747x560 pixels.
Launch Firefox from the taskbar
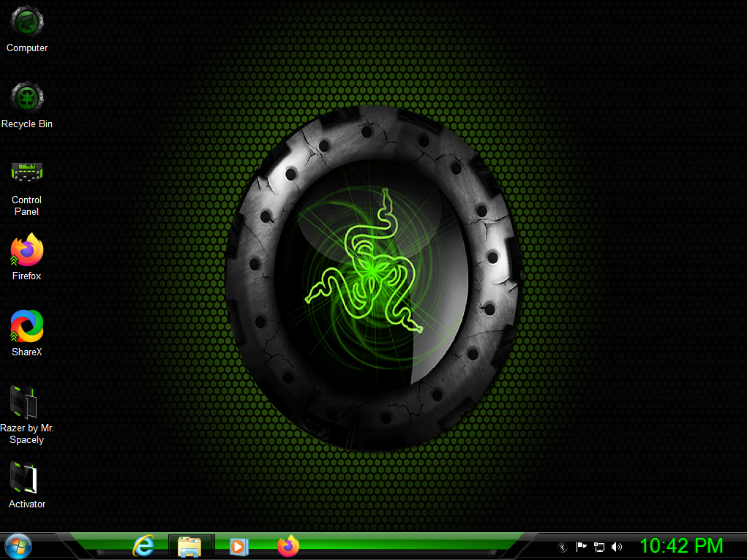[x=288, y=545]
